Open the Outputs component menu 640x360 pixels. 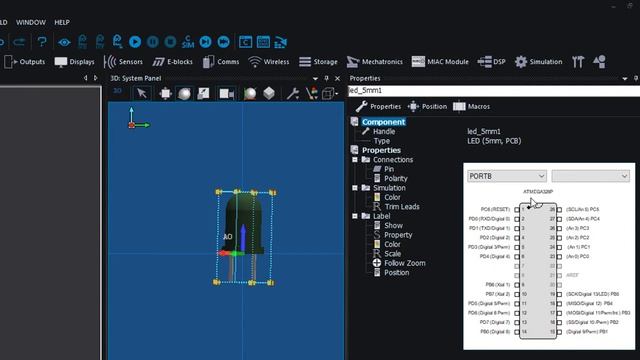[x=24, y=62]
